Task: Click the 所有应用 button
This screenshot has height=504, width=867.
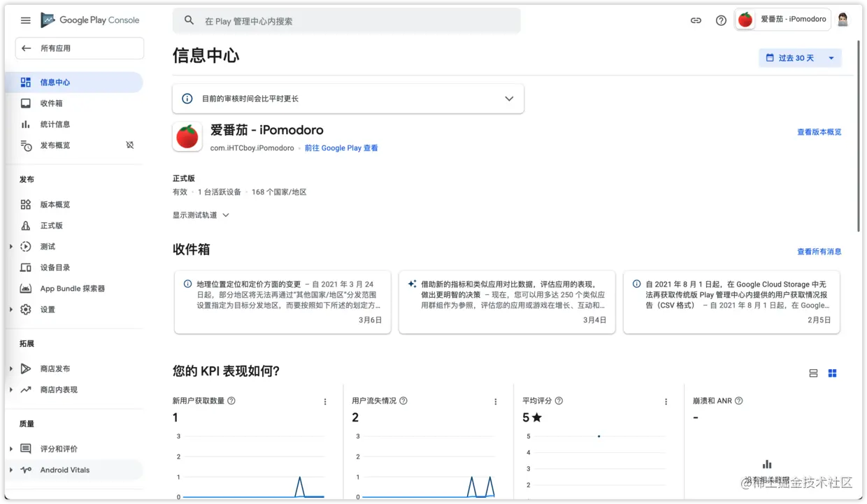Action: pyautogui.click(x=80, y=48)
